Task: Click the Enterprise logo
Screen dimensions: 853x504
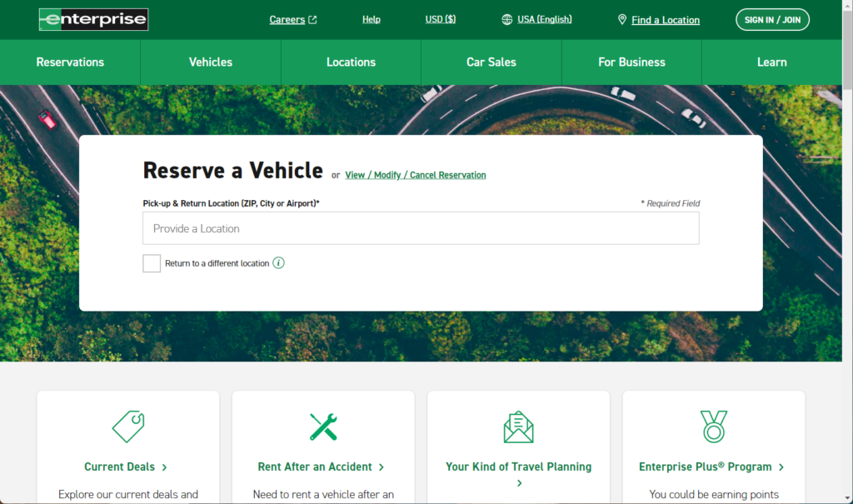Action: 93,20
